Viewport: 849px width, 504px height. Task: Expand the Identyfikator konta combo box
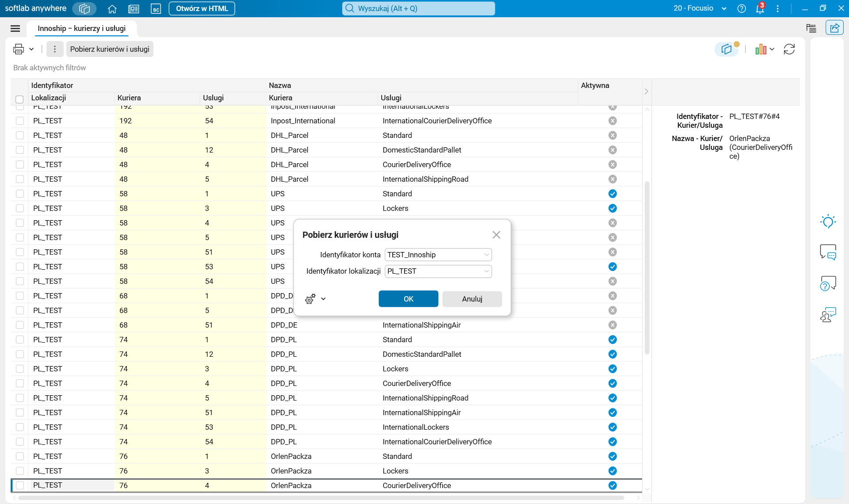(486, 255)
